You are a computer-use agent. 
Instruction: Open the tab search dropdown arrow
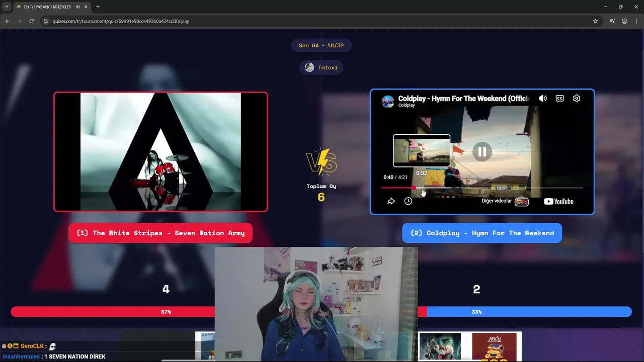point(7,7)
